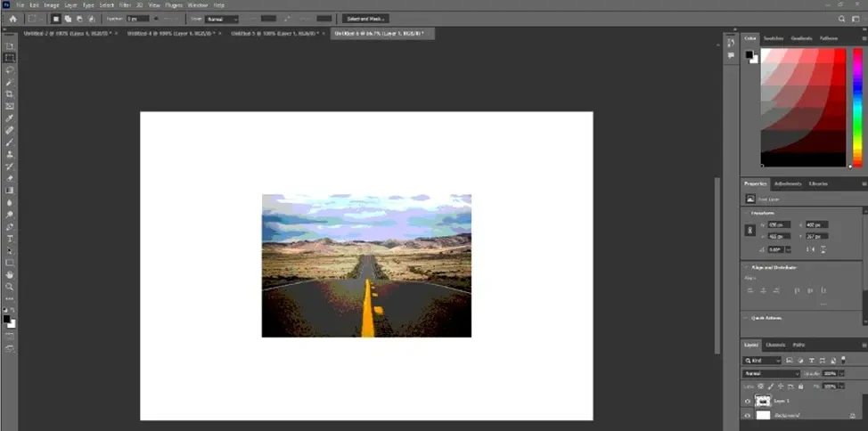The image size is (868, 431).
Task: Select the Brush tool
Action: (10, 142)
